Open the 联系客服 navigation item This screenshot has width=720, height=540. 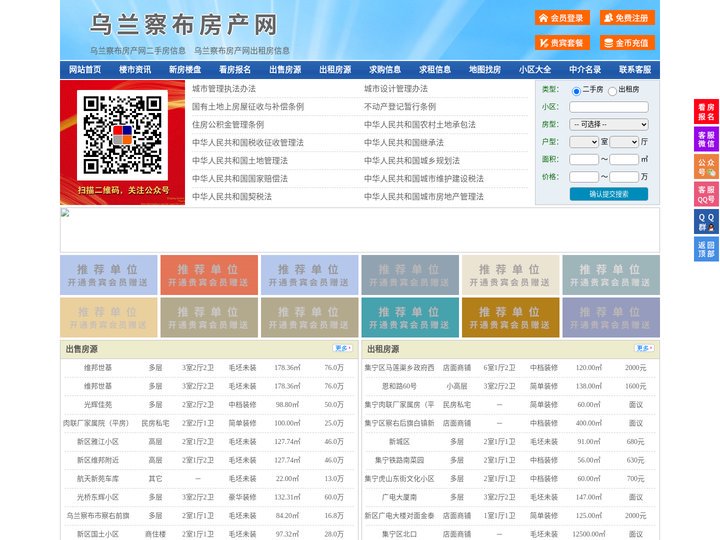point(635,70)
